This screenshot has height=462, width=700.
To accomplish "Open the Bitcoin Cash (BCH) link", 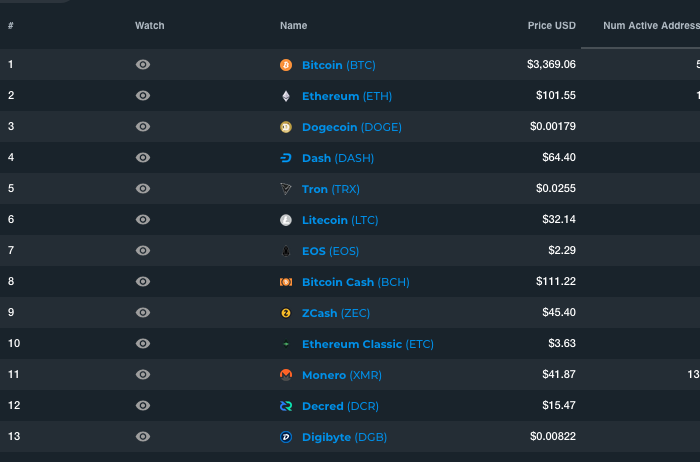I will pyautogui.click(x=355, y=282).
